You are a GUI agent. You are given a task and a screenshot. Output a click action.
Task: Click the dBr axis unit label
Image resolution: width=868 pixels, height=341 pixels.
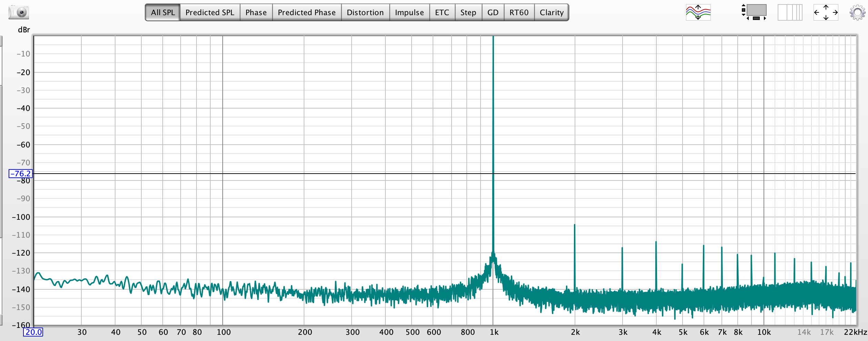(x=24, y=30)
